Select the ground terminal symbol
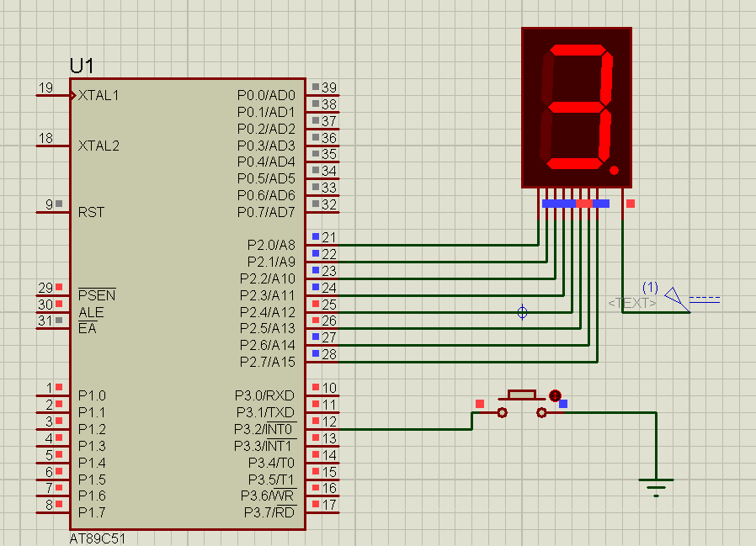This screenshot has height=546, width=756. (x=656, y=487)
